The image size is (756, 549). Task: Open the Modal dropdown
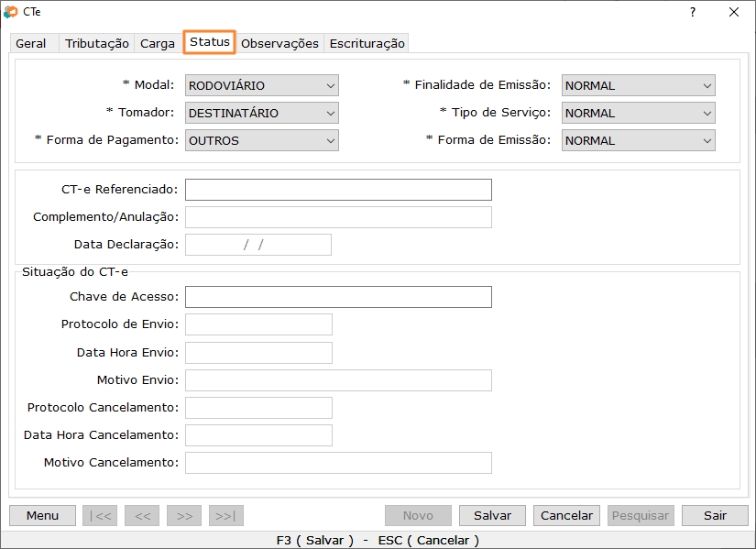261,85
